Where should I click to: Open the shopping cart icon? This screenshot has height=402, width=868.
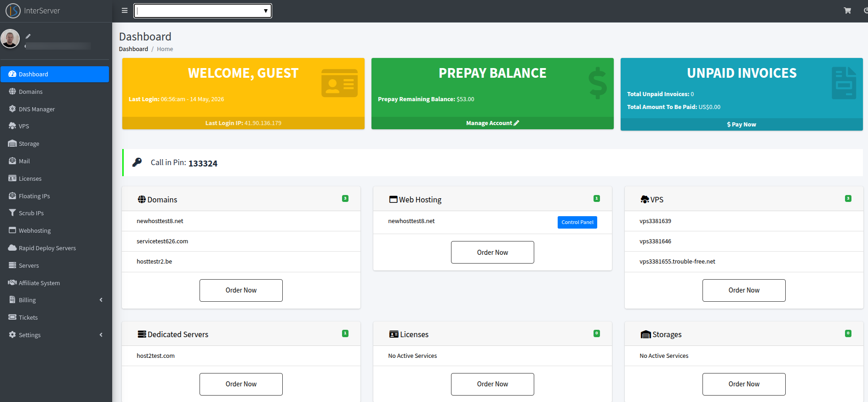point(847,11)
